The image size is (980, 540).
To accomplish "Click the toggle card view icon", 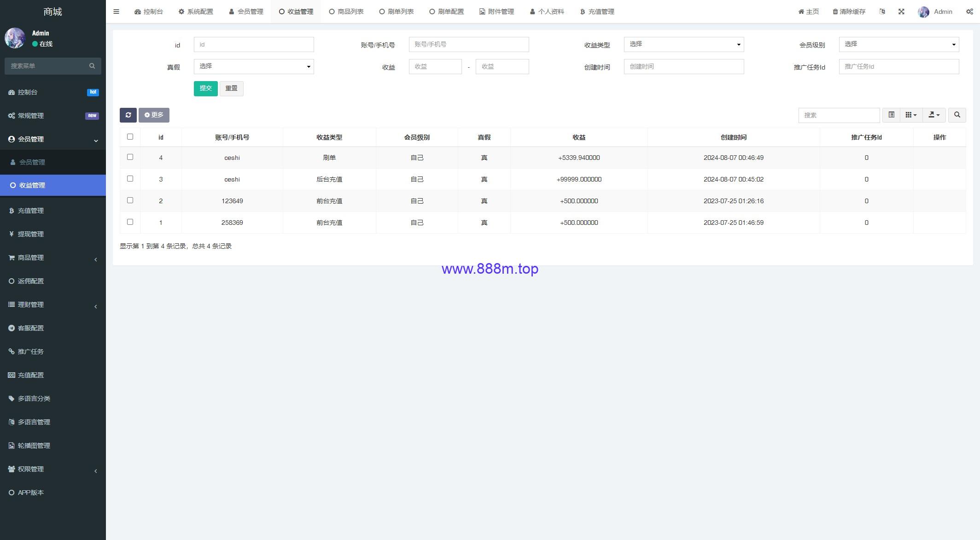I will tap(891, 115).
